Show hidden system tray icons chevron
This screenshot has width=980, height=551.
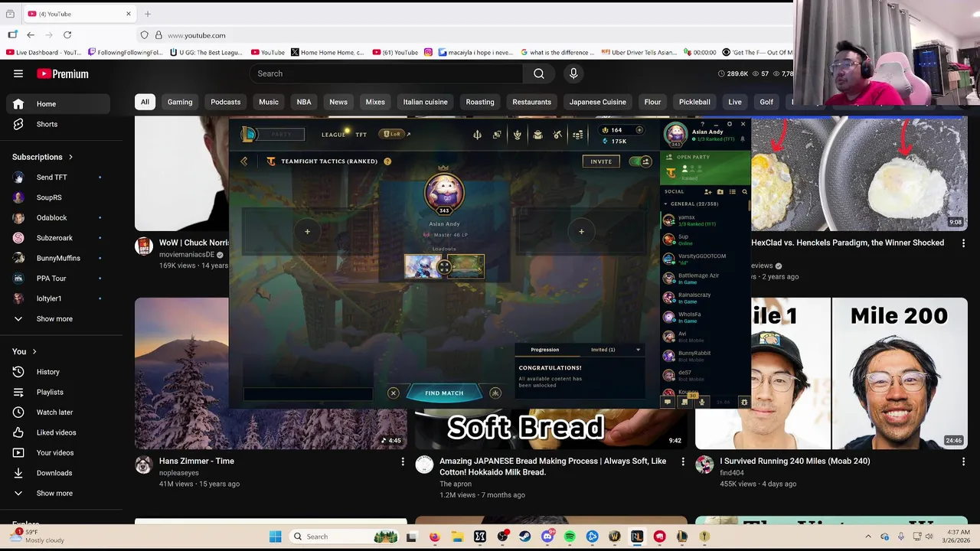[x=867, y=536]
